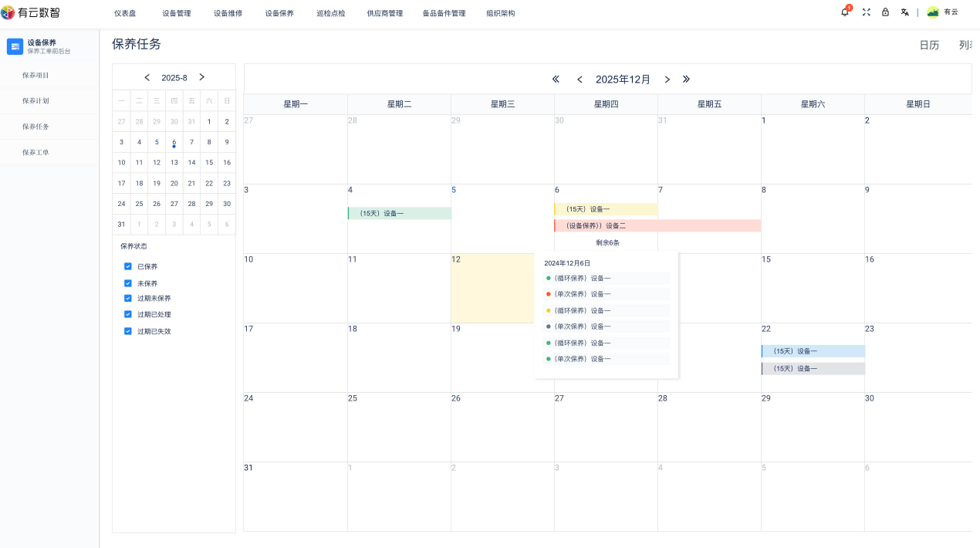Screen dimensions: 980x548
Task: Uncheck the 已保养 status checkbox
Action: (128, 266)
